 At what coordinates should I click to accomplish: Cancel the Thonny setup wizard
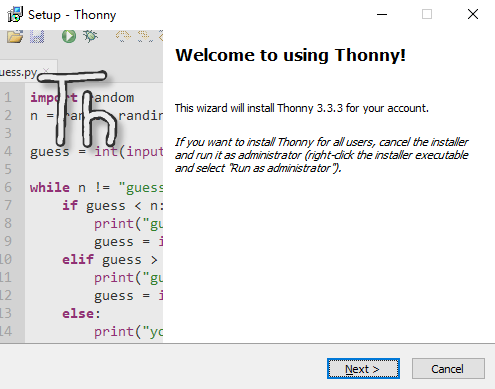click(x=448, y=369)
